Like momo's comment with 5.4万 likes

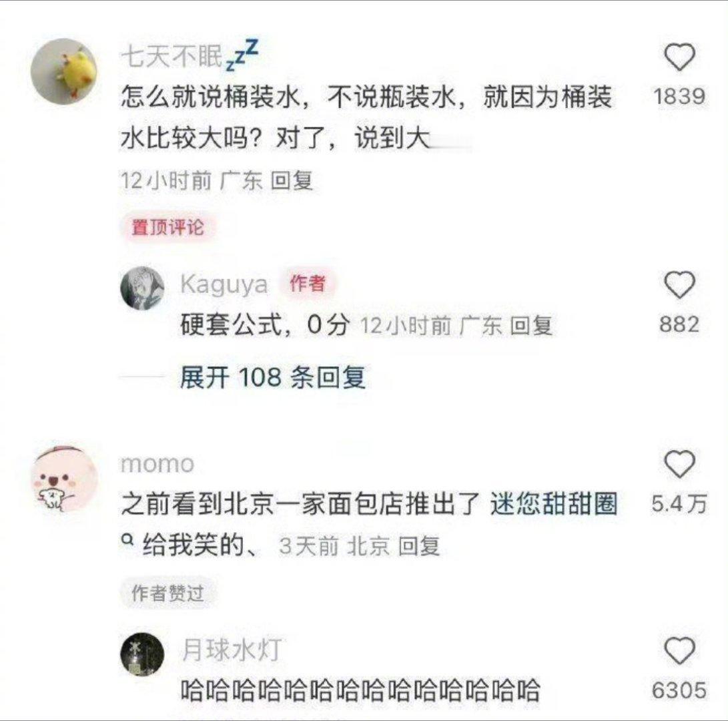click(x=679, y=464)
